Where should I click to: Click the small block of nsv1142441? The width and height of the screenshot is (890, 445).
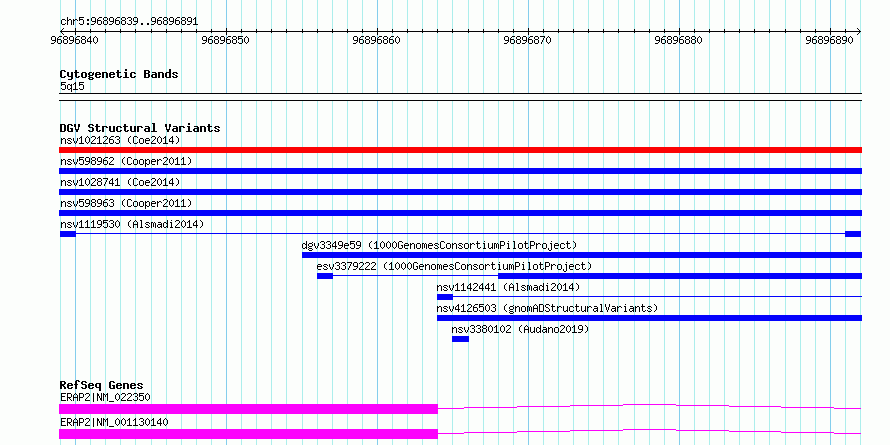[x=445, y=297]
